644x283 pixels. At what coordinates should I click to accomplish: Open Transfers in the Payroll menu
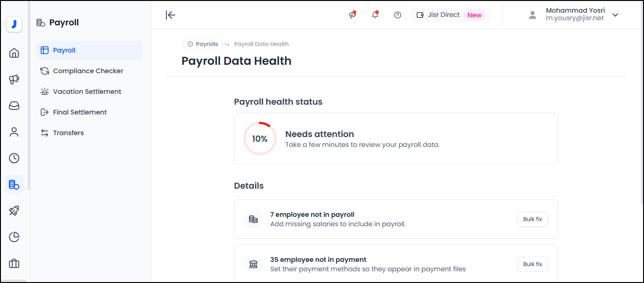pos(68,133)
